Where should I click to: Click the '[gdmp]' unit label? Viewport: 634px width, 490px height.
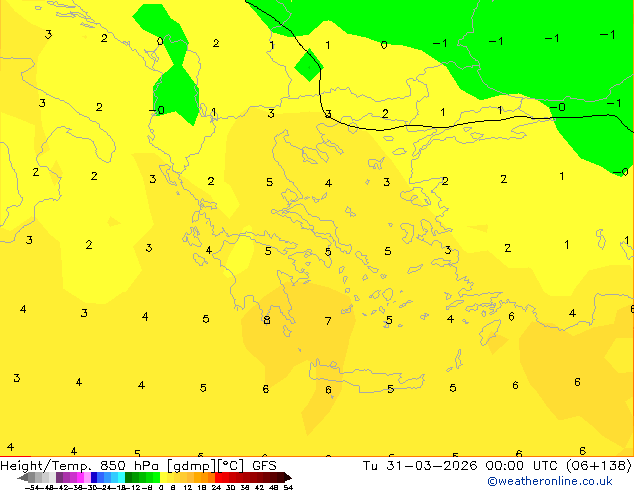coord(192,466)
